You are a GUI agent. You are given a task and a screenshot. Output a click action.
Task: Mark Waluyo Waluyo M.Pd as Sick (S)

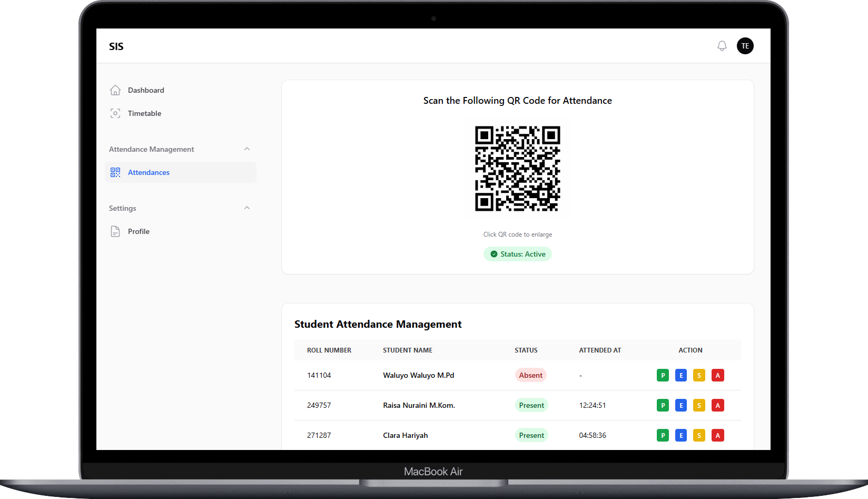pyautogui.click(x=699, y=375)
